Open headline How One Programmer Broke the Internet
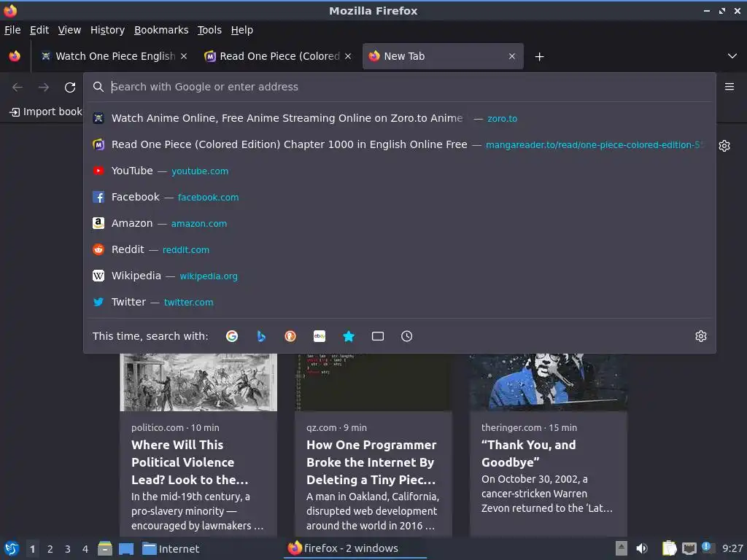This screenshot has width=747, height=560. click(371, 462)
